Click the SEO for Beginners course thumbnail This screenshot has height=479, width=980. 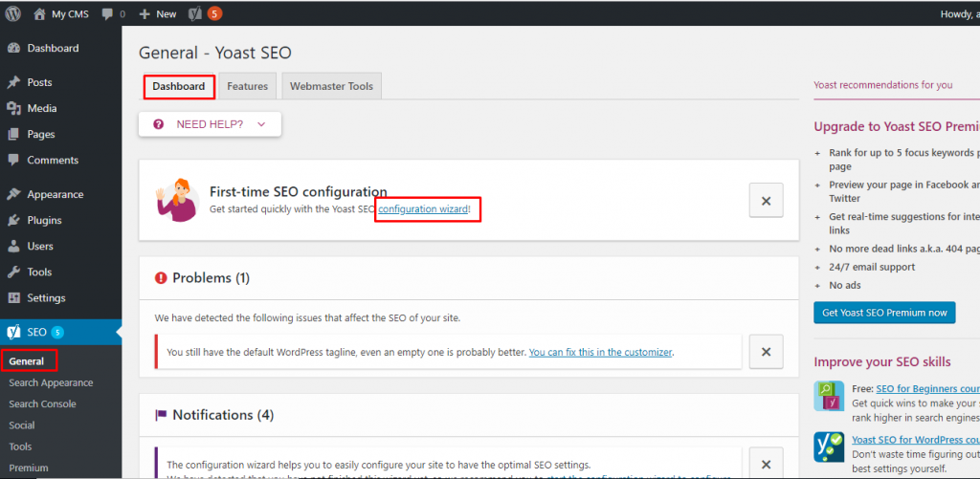829,396
